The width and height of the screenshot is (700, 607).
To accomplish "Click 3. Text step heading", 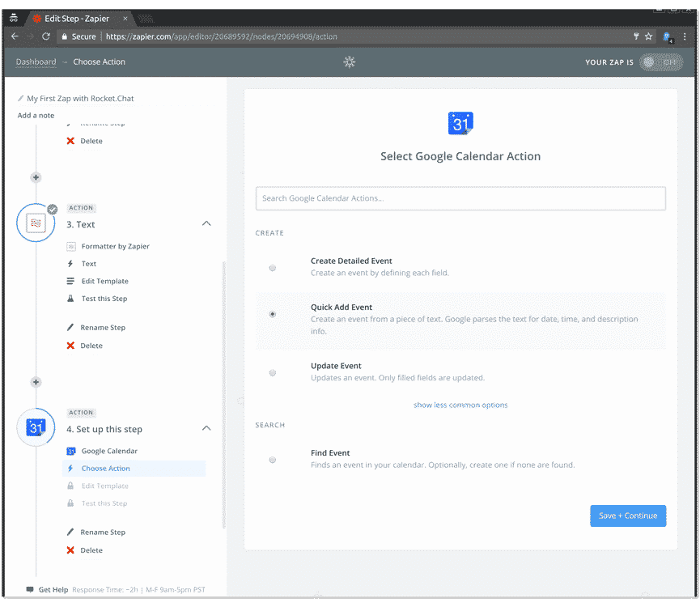I will [81, 224].
